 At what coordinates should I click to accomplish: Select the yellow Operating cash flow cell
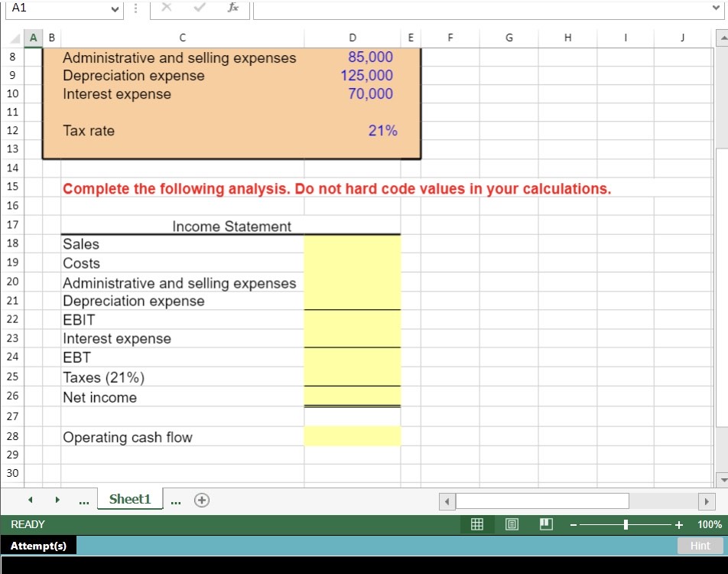pyautogui.click(x=353, y=435)
